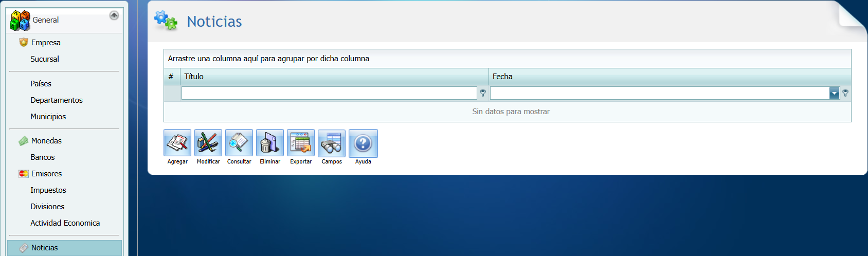Click the Exportar spreadsheet icon
Image resolution: width=868 pixels, height=256 pixels.
click(x=301, y=142)
